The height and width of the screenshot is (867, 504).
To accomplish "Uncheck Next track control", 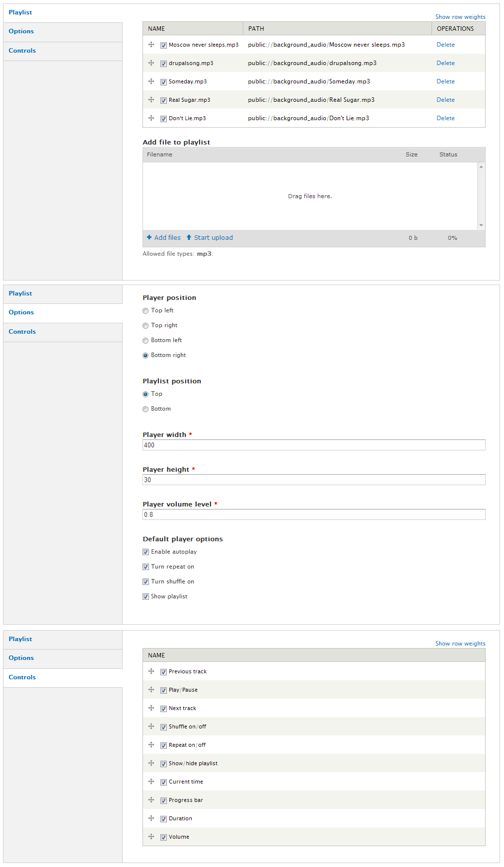I will (163, 709).
